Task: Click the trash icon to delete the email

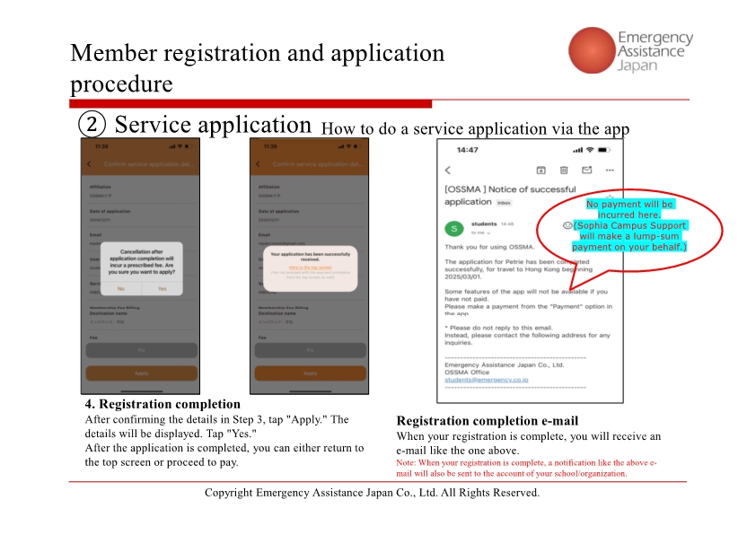Action: click(x=564, y=171)
